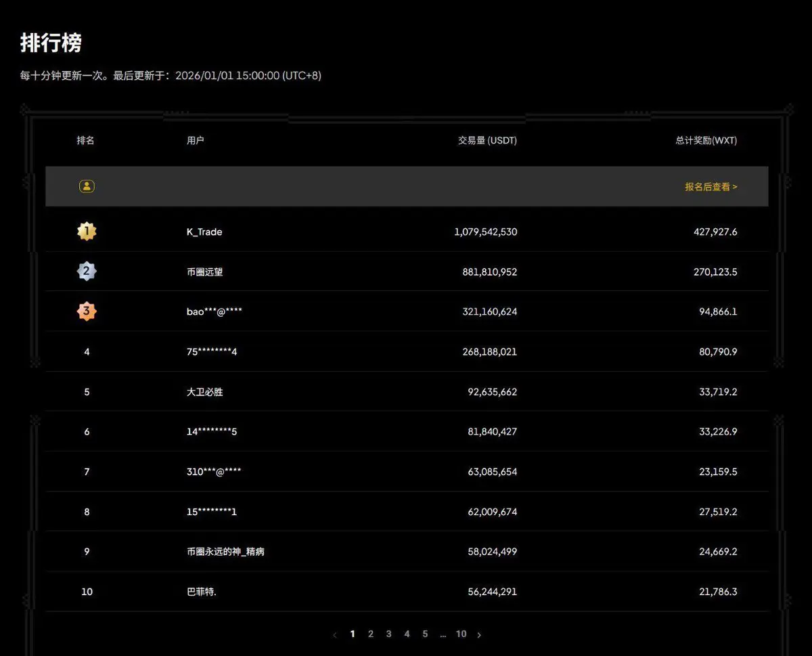The width and height of the screenshot is (812, 656).
Task: Select user K_Trade
Action: [x=204, y=232]
